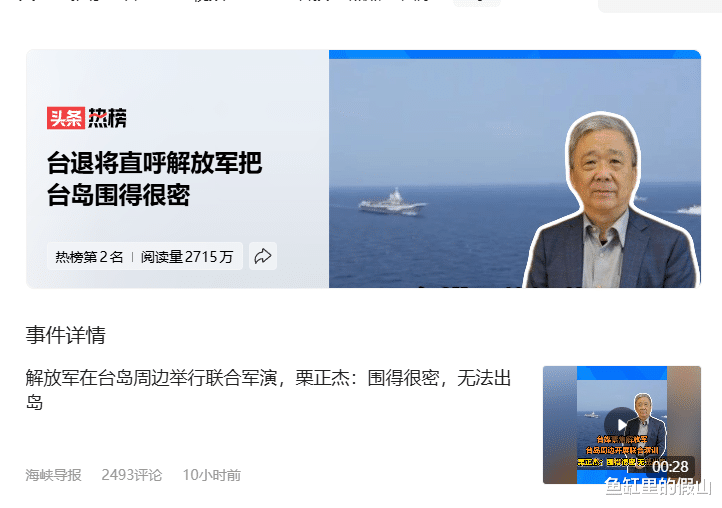Click the 事件详情 section heading
Viewport: 722px width, 508px height.
point(65,335)
